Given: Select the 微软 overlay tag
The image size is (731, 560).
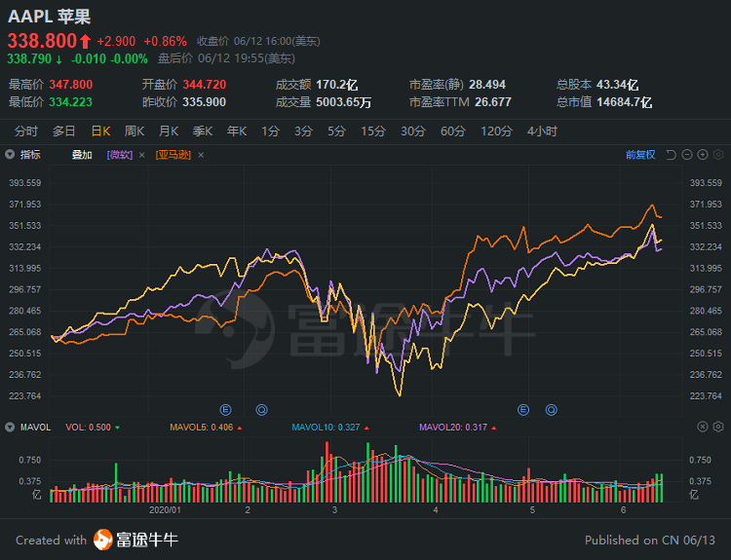Looking at the screenshot, I should pyautogui.click(x=120, y=155).
